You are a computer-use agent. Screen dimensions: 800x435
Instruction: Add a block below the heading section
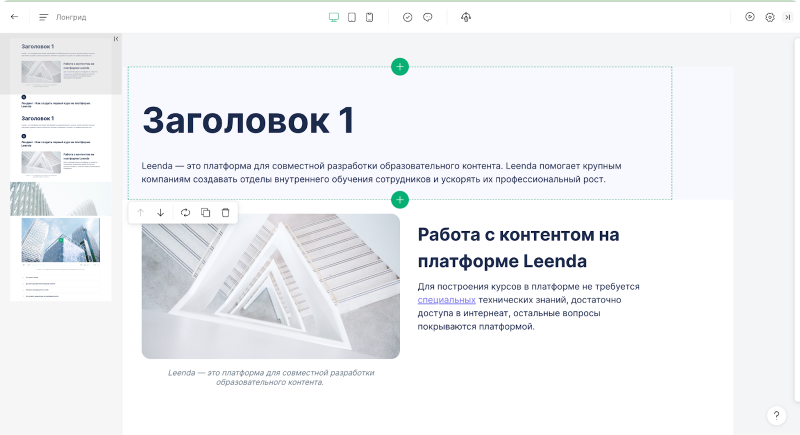click(x=400, y=199)
